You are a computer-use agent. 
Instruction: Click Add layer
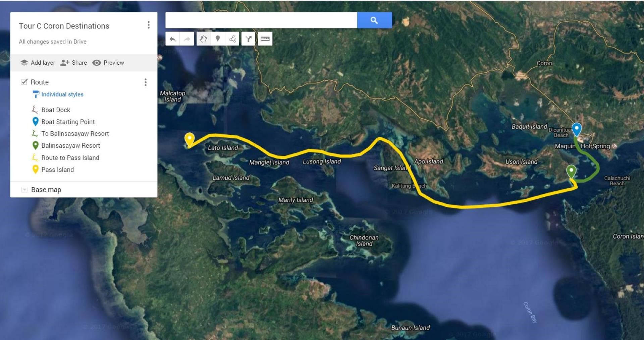click(38, 63)
